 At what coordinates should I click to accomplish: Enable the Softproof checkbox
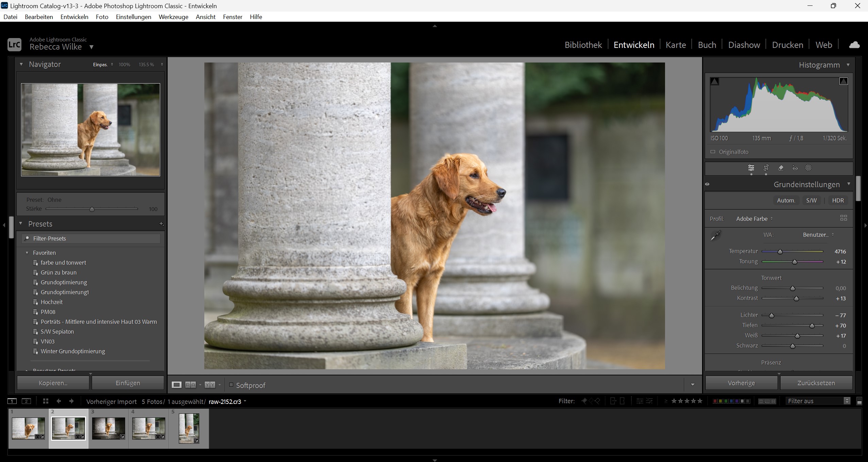pyautogui.click(x=231, y=385)
